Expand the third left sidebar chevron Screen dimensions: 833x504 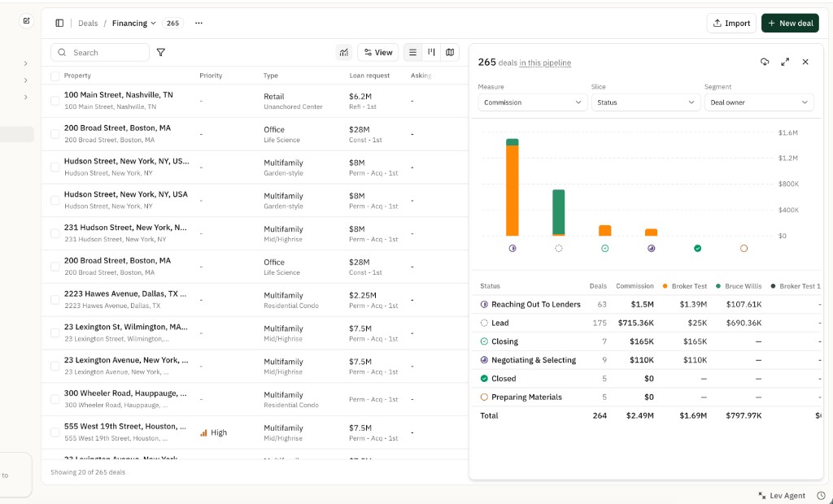[25, 98]
